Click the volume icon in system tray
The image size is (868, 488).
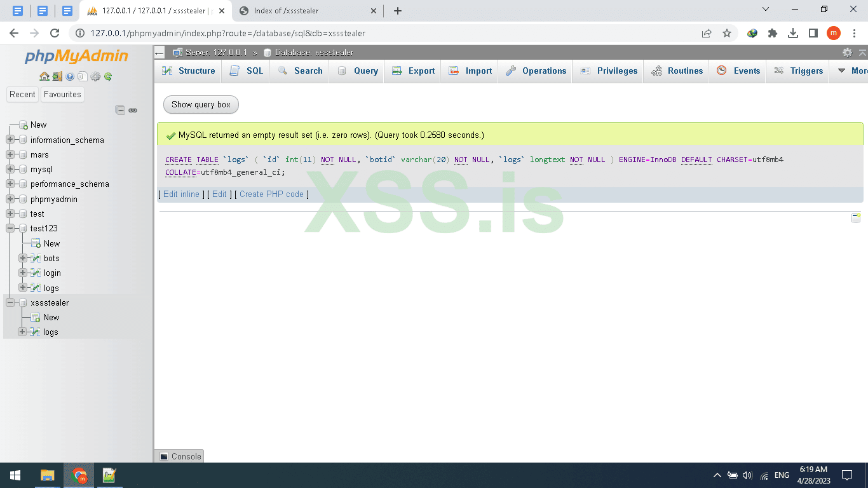[x=747, y=475]
